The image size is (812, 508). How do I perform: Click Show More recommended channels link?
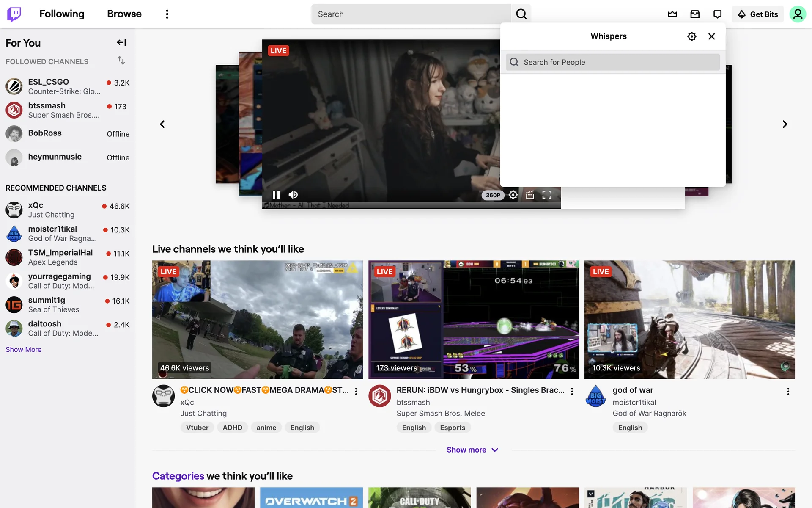[x=24, y=350]
